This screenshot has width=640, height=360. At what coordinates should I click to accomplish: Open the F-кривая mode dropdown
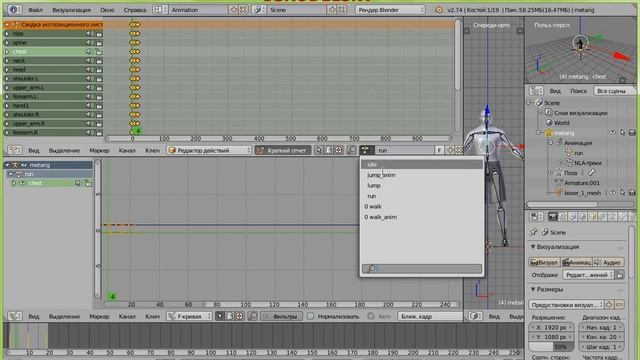coord(189,316)
